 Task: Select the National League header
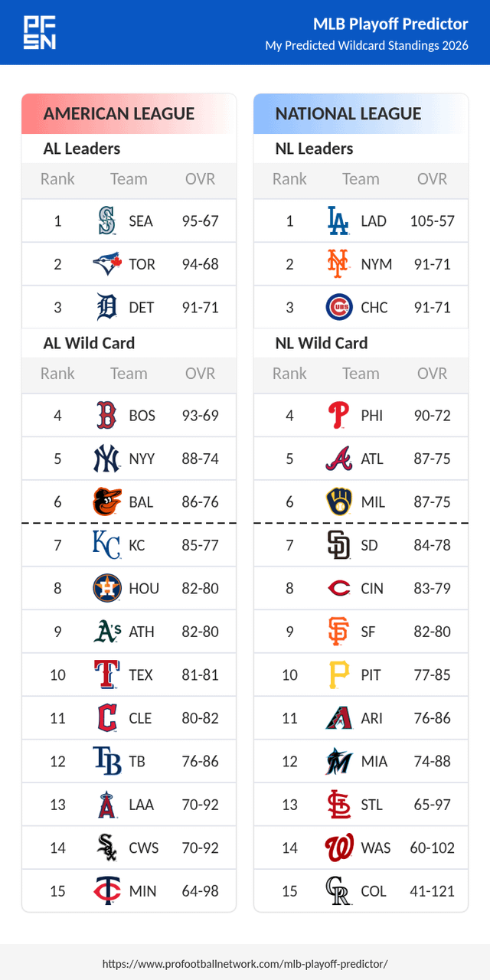pyautogui.click(x=348, y=114)
